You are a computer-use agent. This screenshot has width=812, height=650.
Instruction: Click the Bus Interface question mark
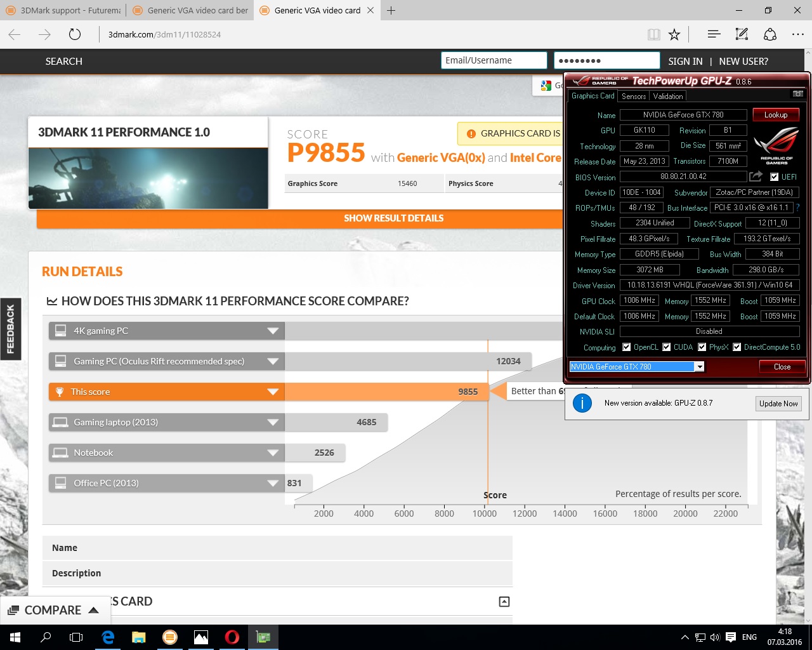[797, 208]
